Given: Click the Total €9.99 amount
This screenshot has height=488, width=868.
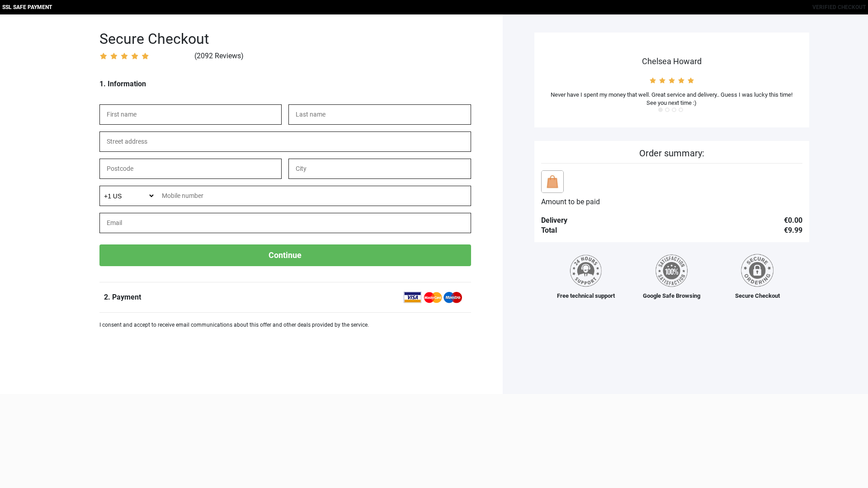Looking at the screenshot, I should 793,230.
